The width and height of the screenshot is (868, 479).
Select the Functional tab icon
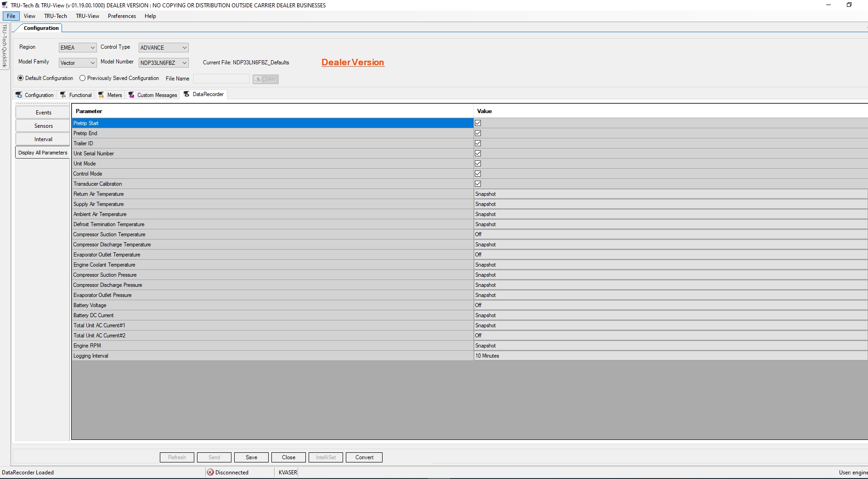(x=63, y=95)
